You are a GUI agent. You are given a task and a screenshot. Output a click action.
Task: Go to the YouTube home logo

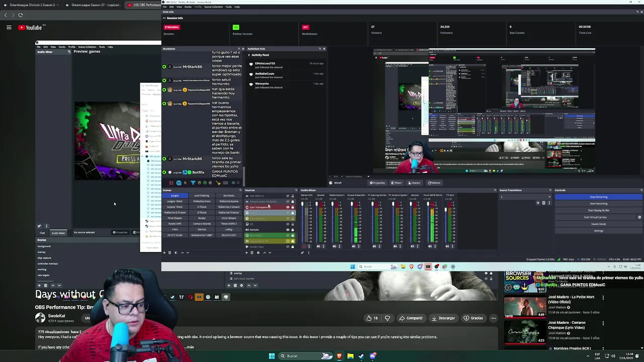pos(30,28)
